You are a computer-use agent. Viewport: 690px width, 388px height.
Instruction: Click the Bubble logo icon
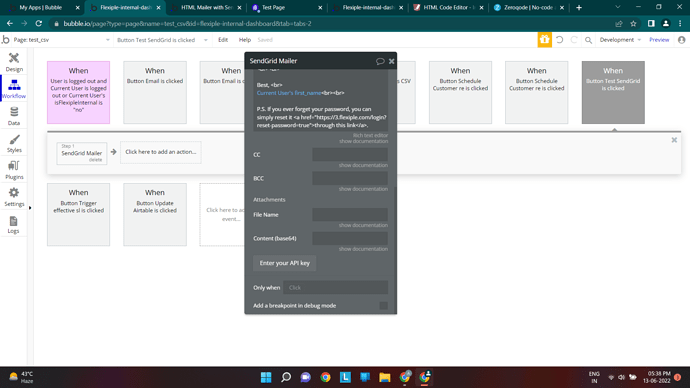[6, 40]
